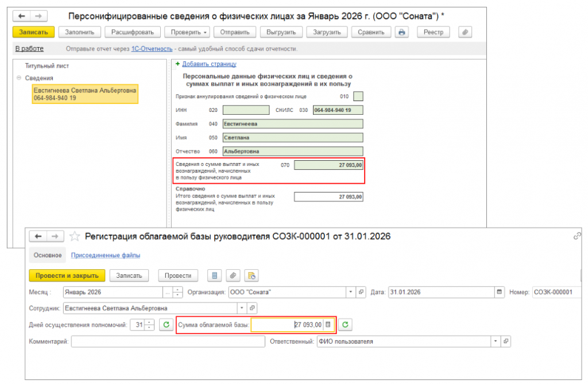Image resolution: width=588 pixels, height=384 pixels.
Task: Click Записать button in the Регистрация document window
Action: tap(129, 276)
